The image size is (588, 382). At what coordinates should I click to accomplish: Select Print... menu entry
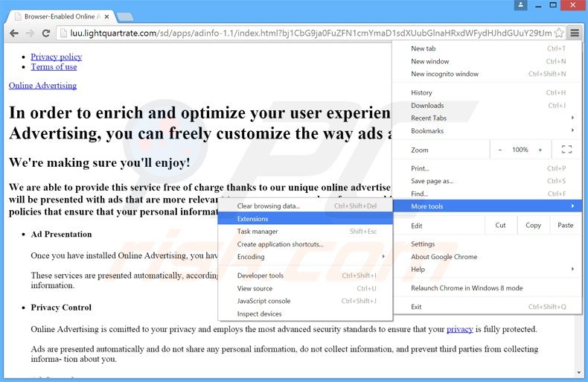488,168
